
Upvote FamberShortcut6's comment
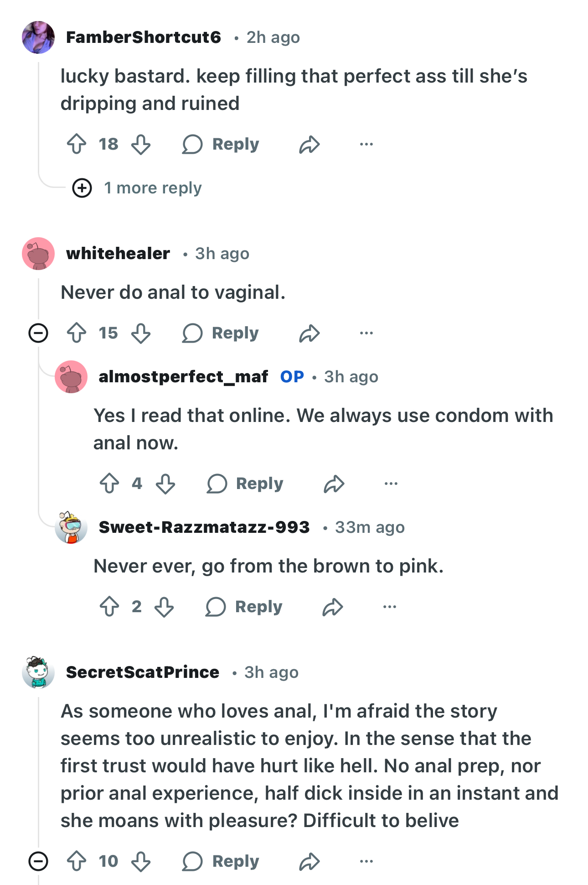(77, 144)
